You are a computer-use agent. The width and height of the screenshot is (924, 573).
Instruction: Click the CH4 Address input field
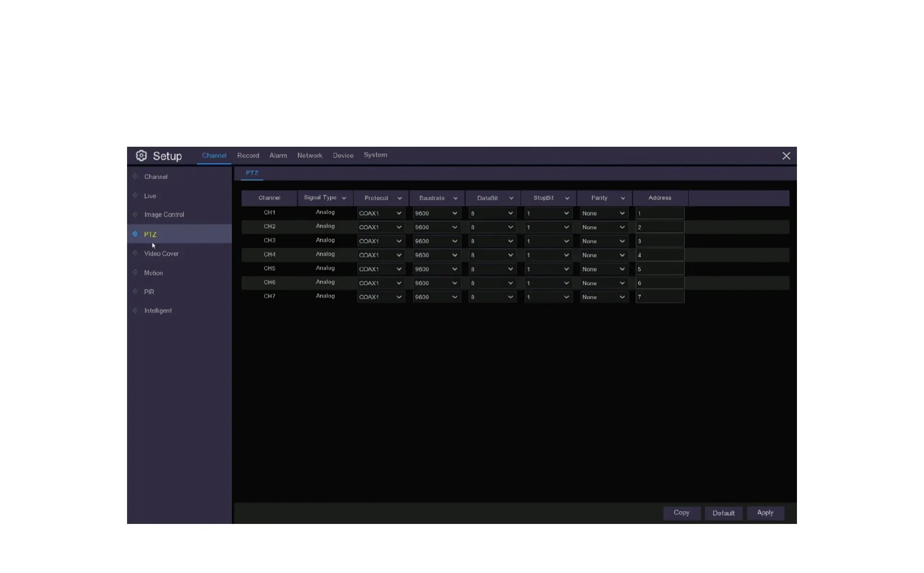pyautogui.click(x=659, y=255)
